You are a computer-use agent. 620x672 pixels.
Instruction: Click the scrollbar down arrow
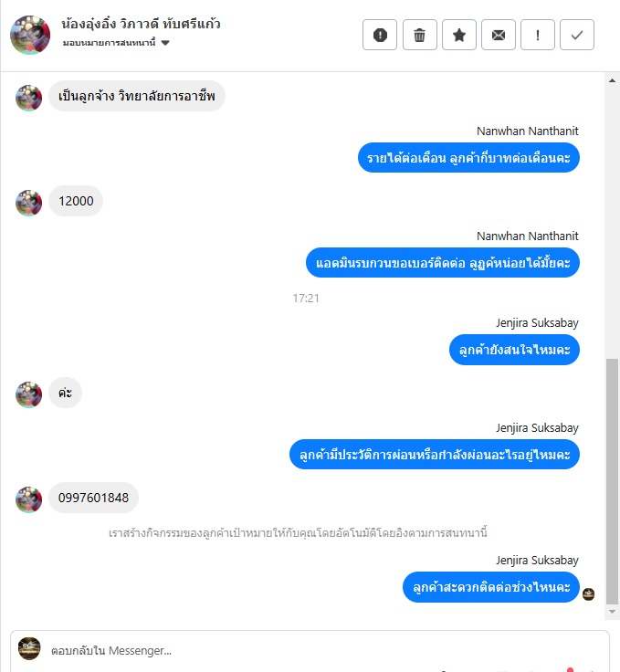(612, 612)
